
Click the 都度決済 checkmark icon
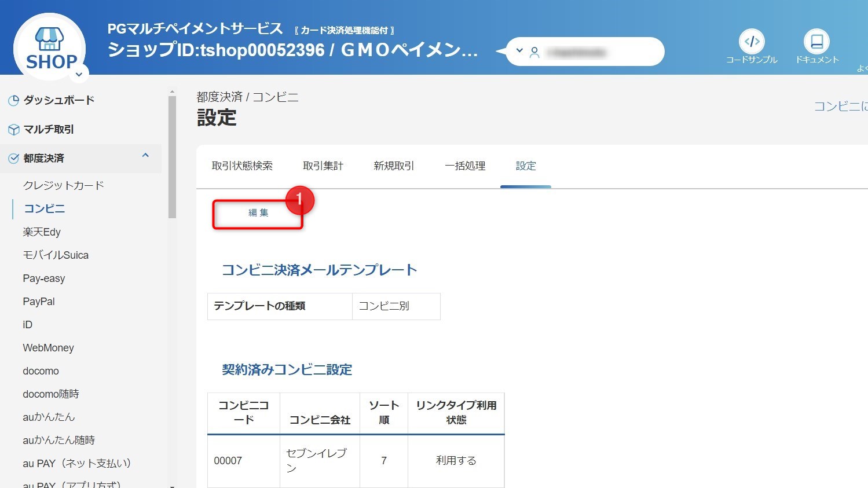coord(13,159)
